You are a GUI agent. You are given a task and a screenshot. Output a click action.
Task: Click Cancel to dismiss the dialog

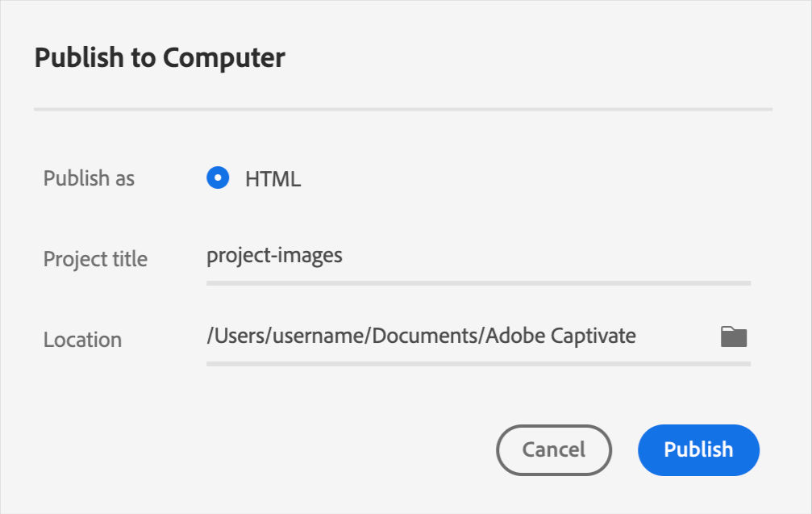click(553, 450)
